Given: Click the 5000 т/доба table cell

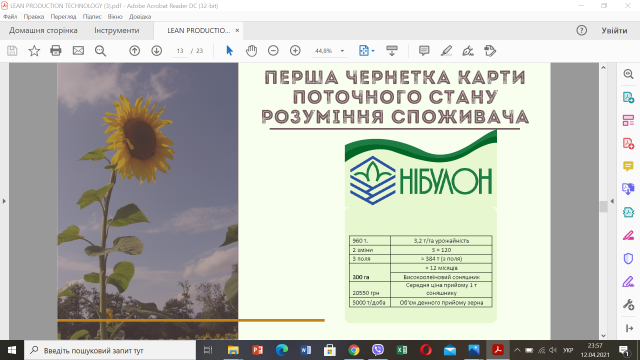Looking at the screenshot, I should 370,302.
